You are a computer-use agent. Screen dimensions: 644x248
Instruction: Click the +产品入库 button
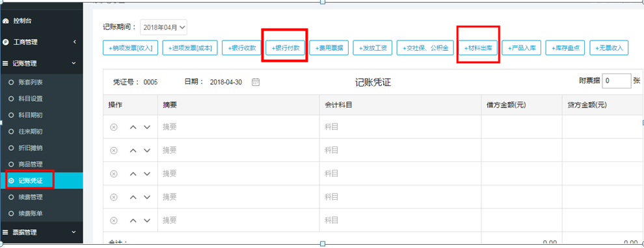[x=522, y=48]
